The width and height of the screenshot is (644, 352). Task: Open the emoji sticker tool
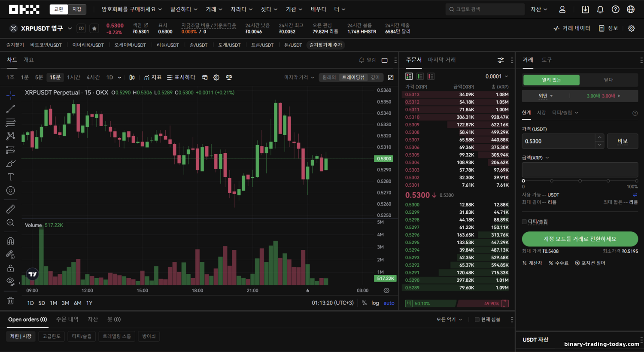[x=11, y=191]
